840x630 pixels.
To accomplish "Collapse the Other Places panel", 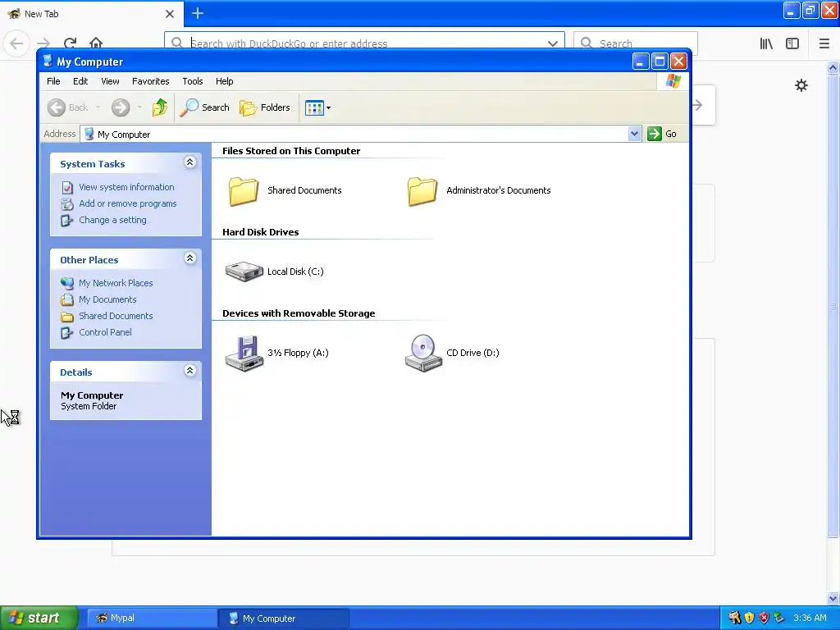I will coord(189,258).
